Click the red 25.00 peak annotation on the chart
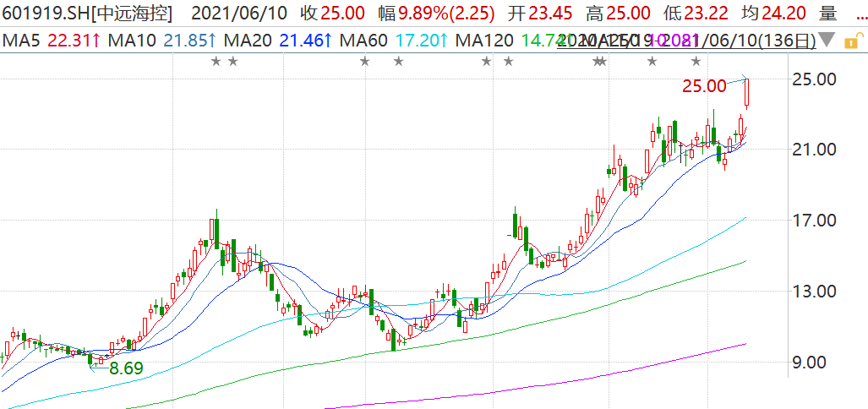The height and width of the screenshot is (409, 868). 703,86
